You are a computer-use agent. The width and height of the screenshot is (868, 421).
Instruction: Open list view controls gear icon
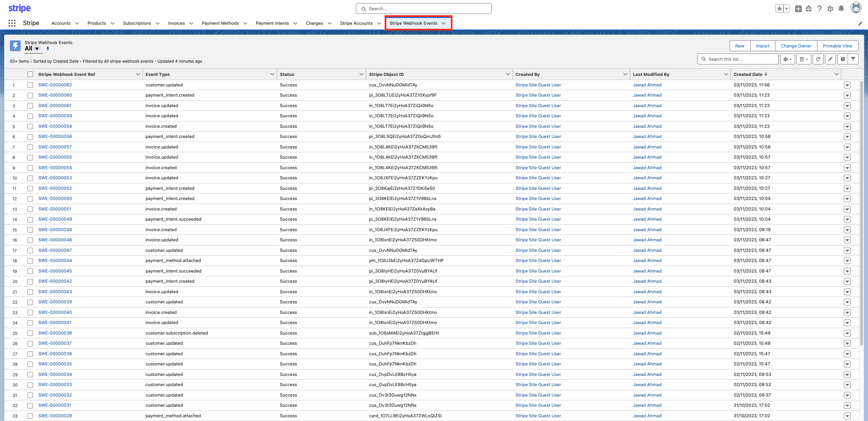click(x=787, y=59)
